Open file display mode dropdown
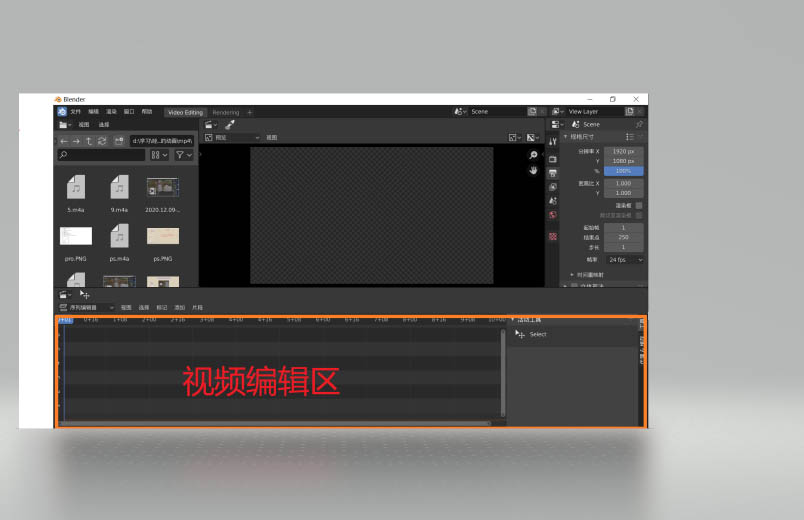The height and width of the screenshot is (520, 804). point(159,155)
